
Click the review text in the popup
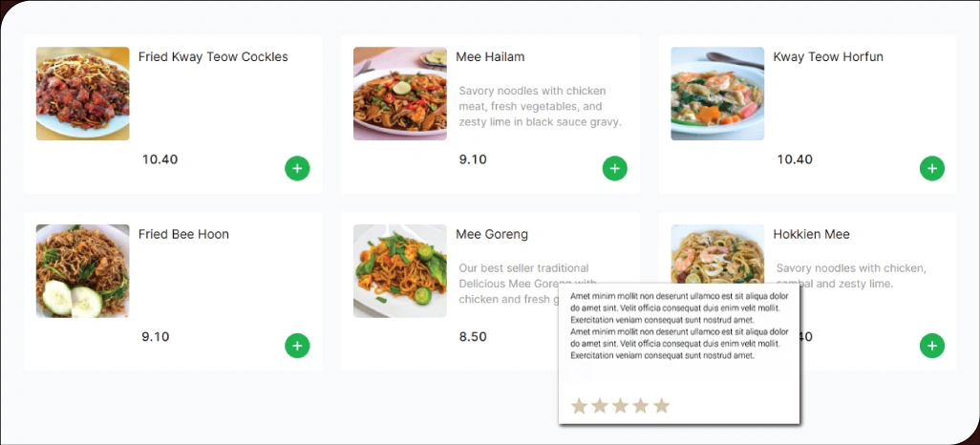coord(678,326)
